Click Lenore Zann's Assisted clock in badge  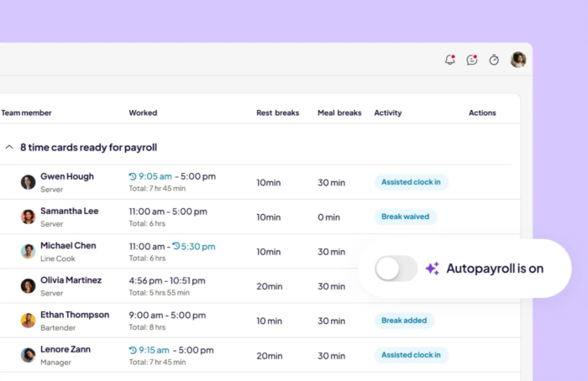(411, 355)
